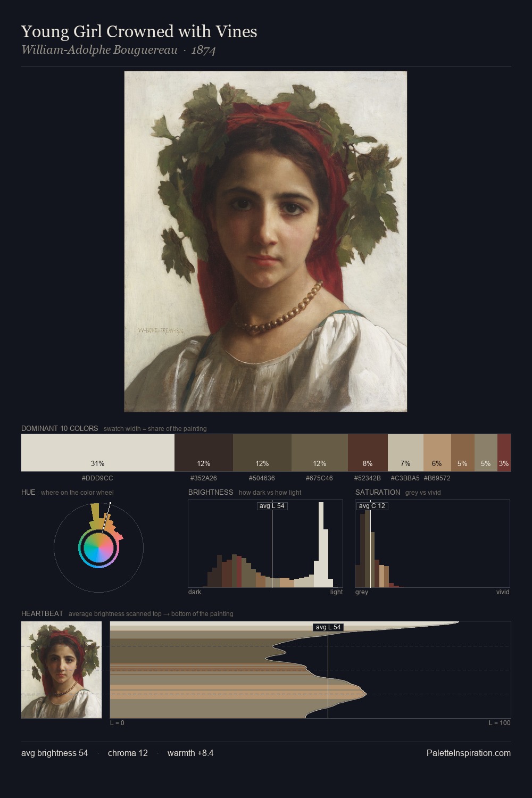Image resolution: width=532 pixels, height=798 pixels.
Task: Click the hue color wheel
Action: click(98, 547)
